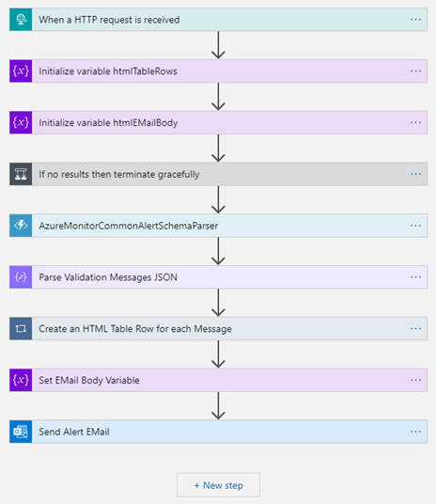Click the For each loop icon
Viewport: 436px width, 504px height.
[21, 328]
